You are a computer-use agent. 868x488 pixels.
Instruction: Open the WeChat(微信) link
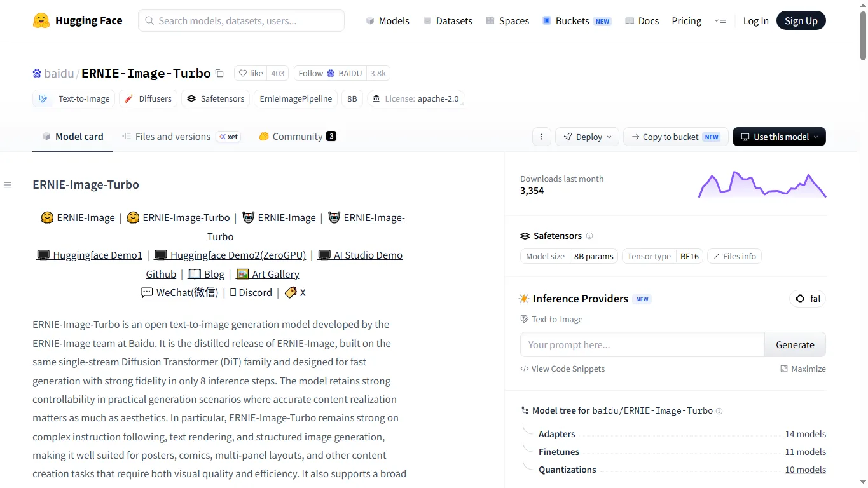tap(179, 292)
